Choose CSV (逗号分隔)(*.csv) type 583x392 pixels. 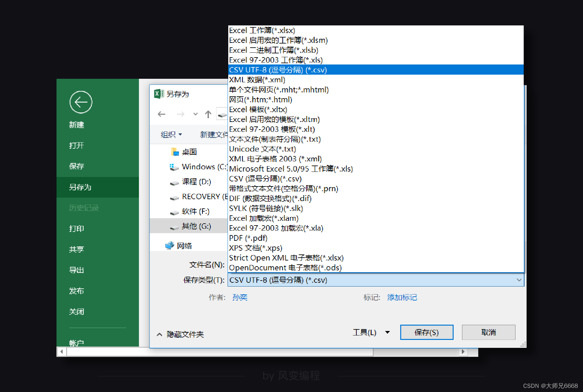point(376,179)
